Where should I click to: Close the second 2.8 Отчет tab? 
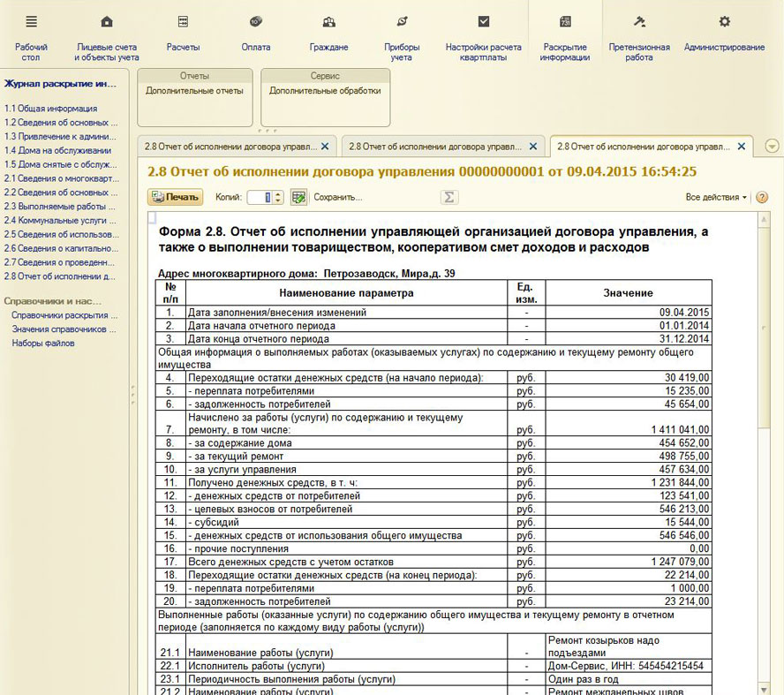[533, 147]
